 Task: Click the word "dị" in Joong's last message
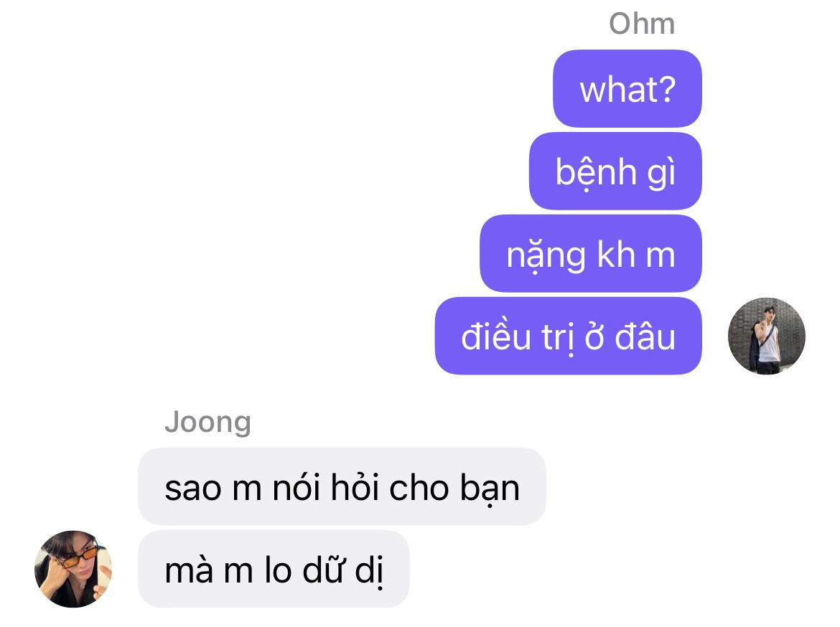tap(369, 570)
